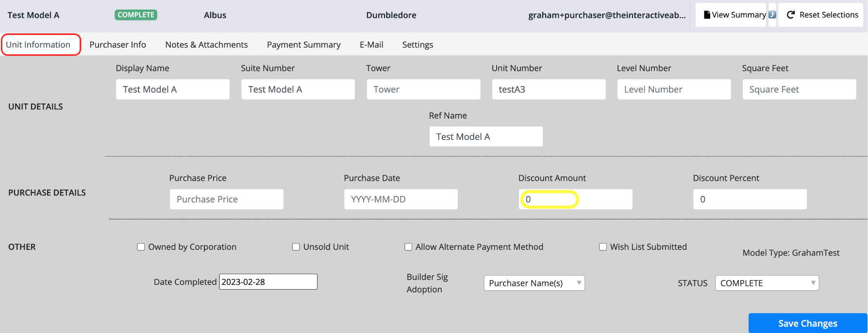868x333 pixels.
Task: Edit the Unit Number field testA3
Action: [x=549, y=89]
